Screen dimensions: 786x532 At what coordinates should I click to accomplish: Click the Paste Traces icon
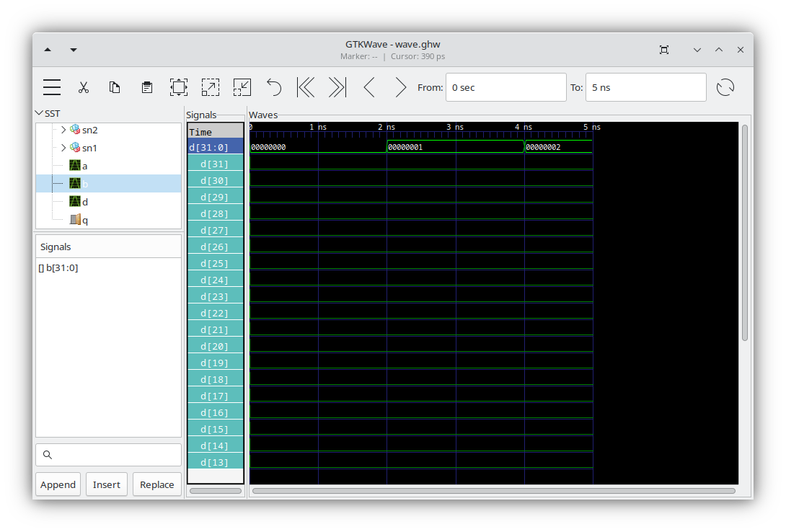(x=146, y=87)
